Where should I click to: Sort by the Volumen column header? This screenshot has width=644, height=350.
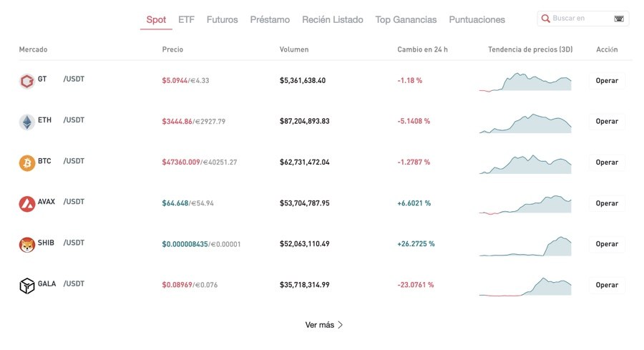click(294, 49)
